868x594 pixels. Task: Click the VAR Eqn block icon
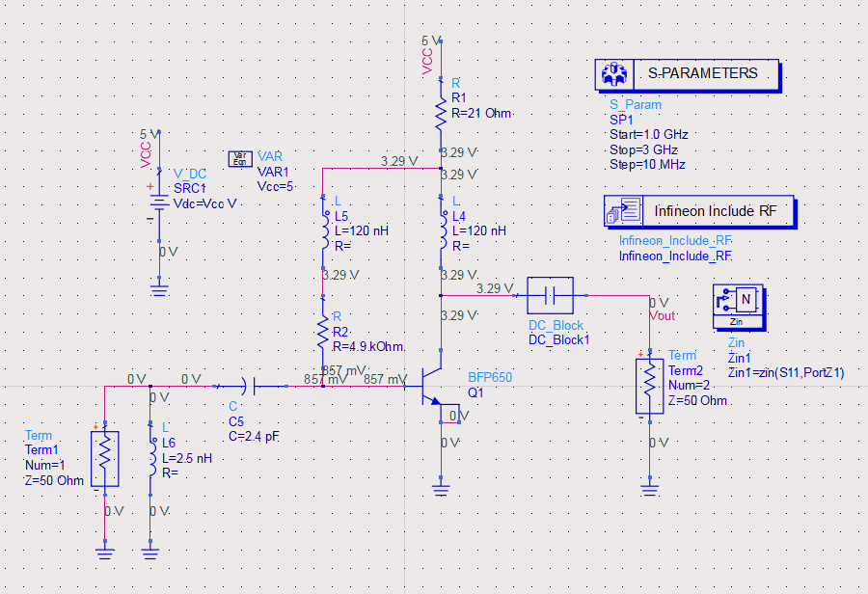pos(240,158)
